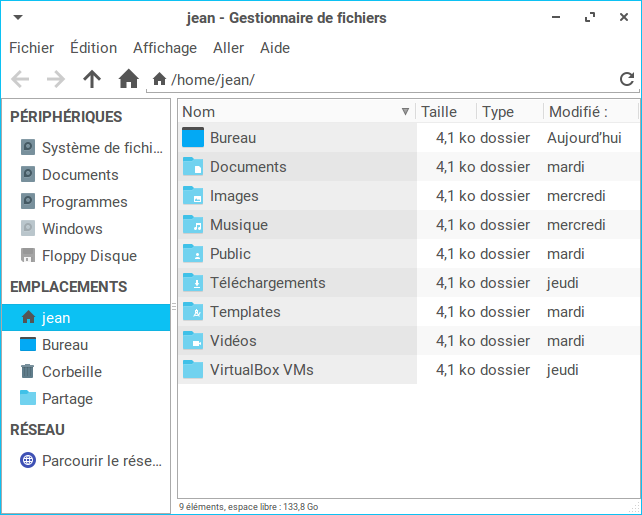The height and width of the screenshot is (515, 642).
Task: Open Système de fichiers in sidebar
Action: point(100,148)
